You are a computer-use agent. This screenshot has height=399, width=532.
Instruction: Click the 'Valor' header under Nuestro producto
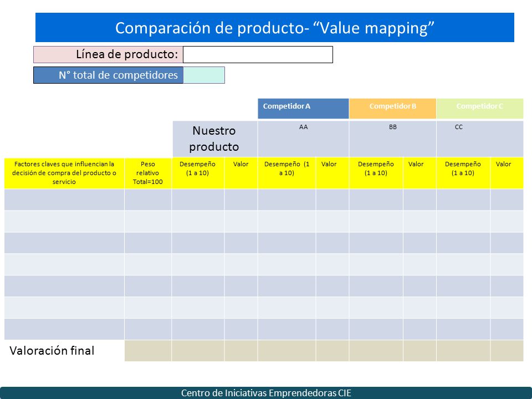coord(241,173)
